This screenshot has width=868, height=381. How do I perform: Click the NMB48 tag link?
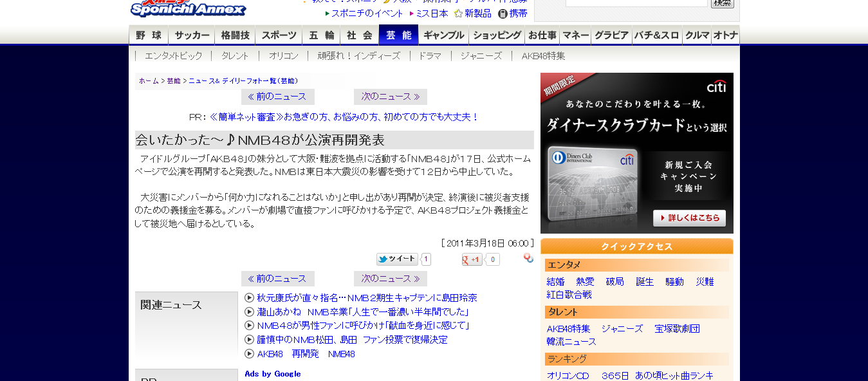[x=342, y=354]
